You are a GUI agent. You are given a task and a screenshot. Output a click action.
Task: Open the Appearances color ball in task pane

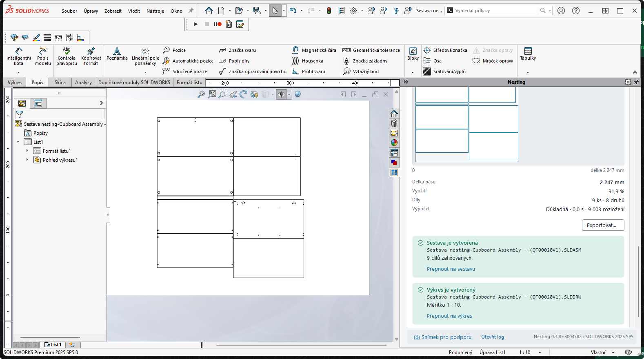[x=394, y=143]
